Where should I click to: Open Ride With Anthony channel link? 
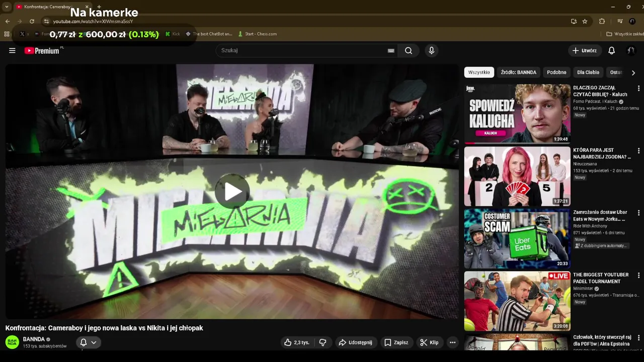pos(590,226)
